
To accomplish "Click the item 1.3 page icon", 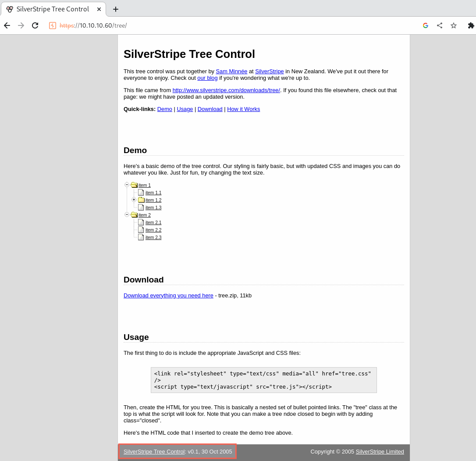I will (141, 207).
